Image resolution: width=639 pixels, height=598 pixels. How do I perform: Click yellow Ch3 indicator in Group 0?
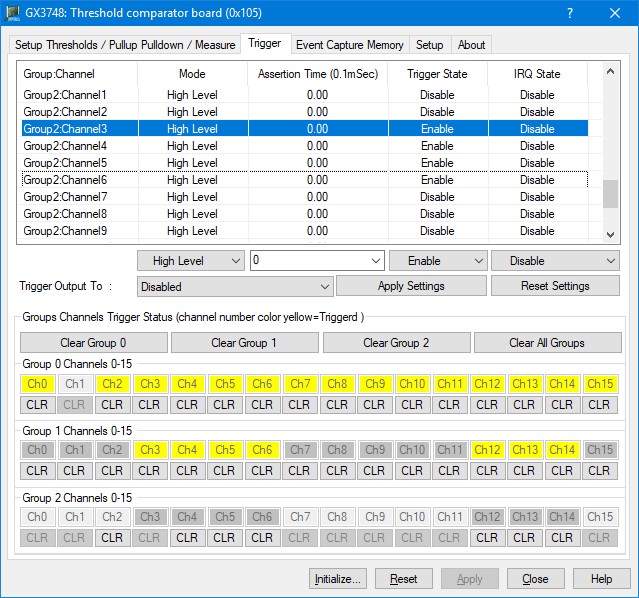[150, 384]
